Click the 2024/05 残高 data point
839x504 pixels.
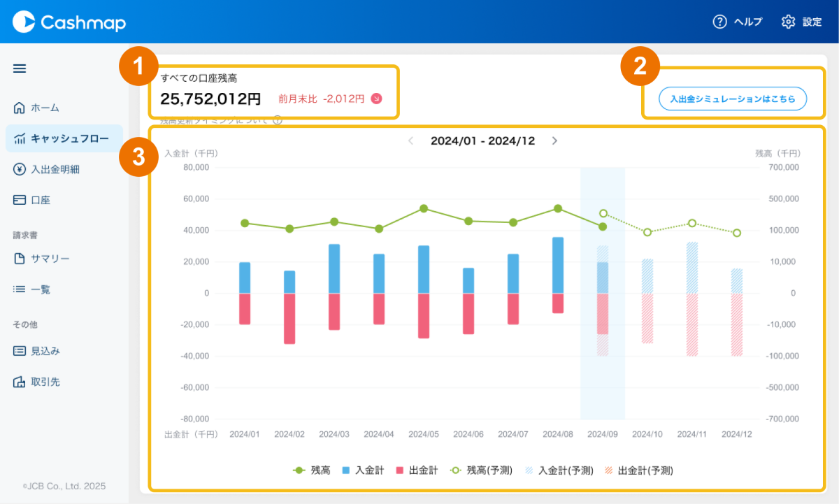tap(424, 208)
